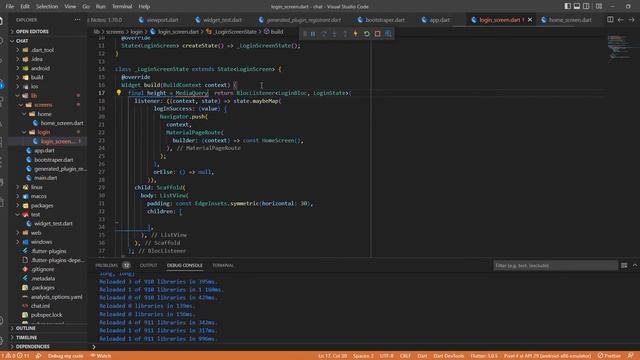The width and height of the screenshot is (640, 360).
Task: Click the green restart debug icon
Action: 367,34
